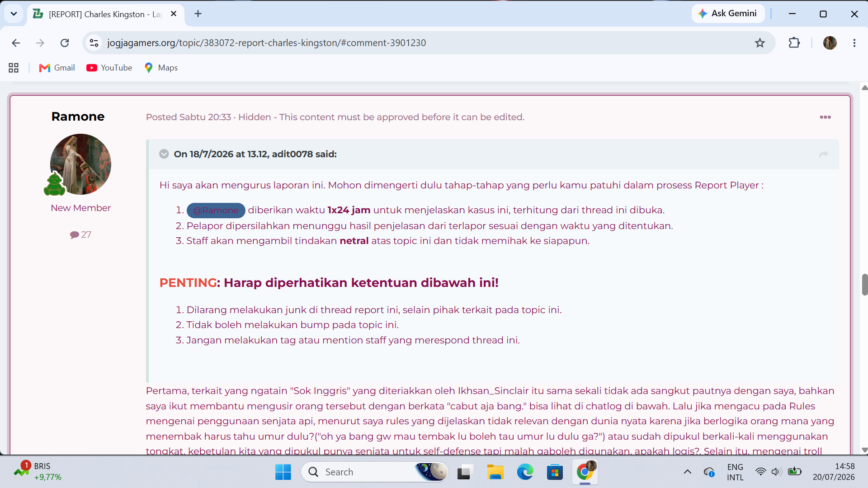The width and height of the screenshot is (868, 488).
Task: Show hidden system tray icons
Action: (687, 472)
